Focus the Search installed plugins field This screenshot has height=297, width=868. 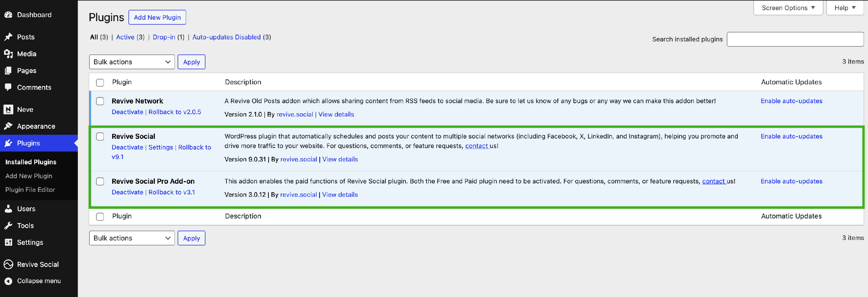[x=795, y=39]
